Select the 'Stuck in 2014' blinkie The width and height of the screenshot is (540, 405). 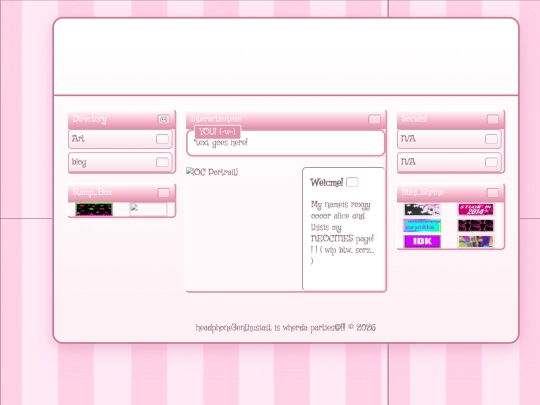476,209
